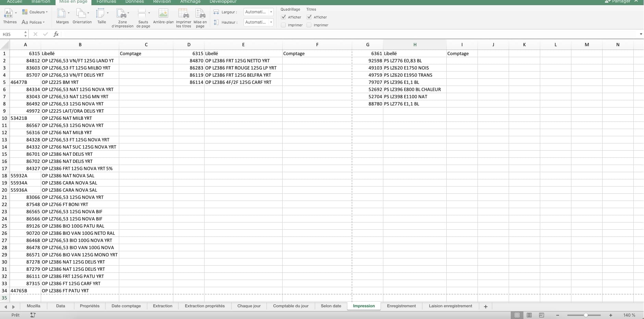Click the Arrière-plan background icon

[x=163, y=14]
